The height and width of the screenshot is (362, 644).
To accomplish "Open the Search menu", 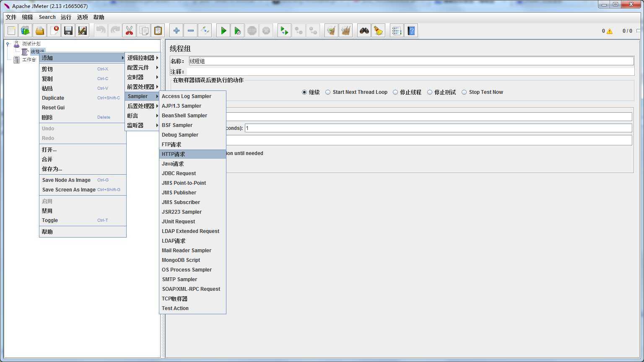I will [47, 17].
